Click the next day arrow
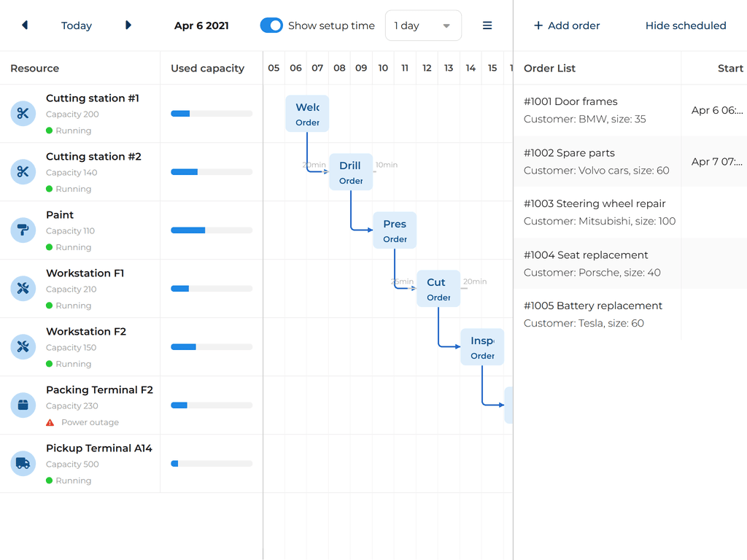The height and width of the screenshot is (560, 747). (x=128, y=25)
